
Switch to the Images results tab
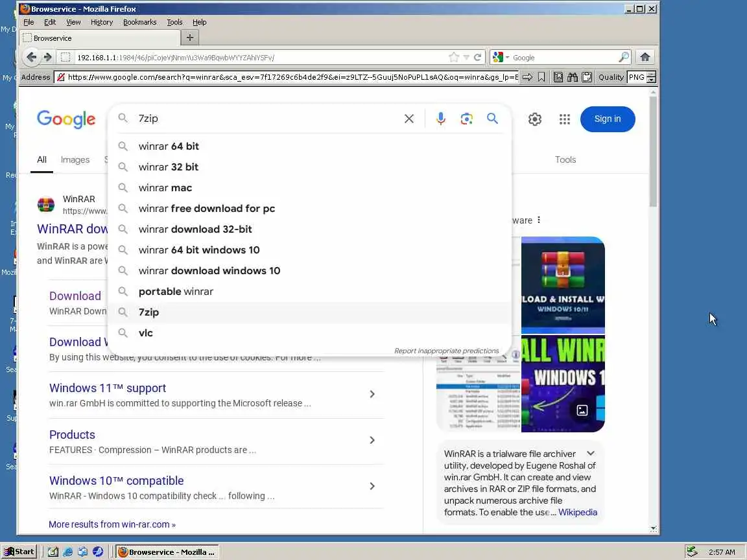75,160
